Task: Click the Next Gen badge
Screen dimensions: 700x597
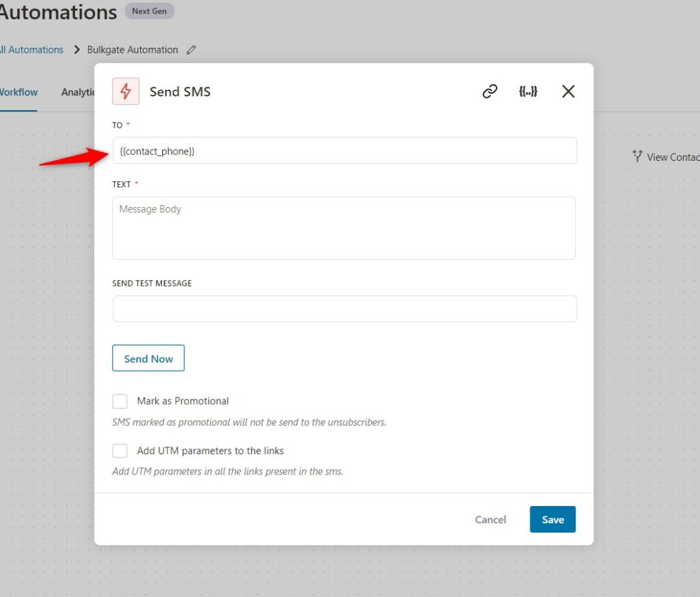Action: coord(149,11)
